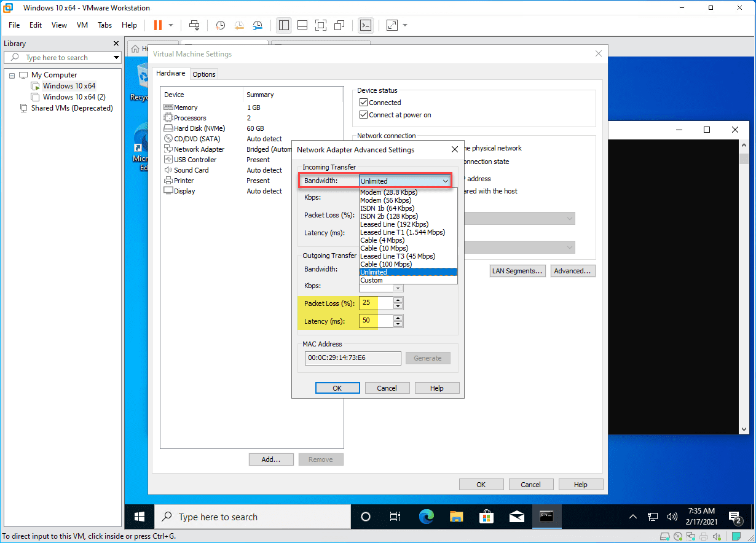Toggle the console view toolbar icon

click(365, 25)
